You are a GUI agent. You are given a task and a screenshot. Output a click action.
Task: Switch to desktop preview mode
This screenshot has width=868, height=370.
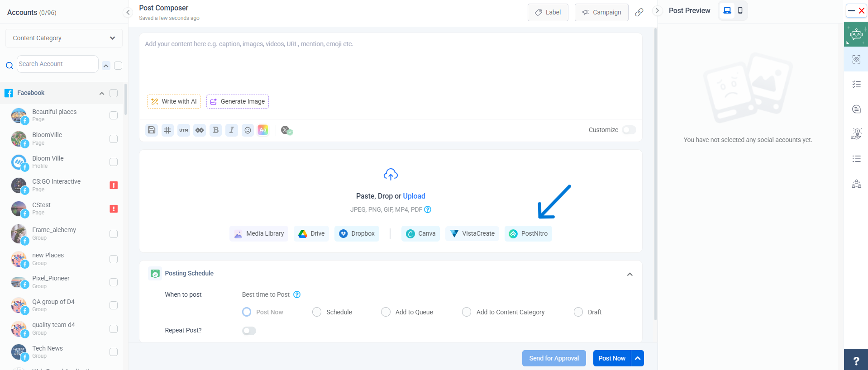click(727, 10)
